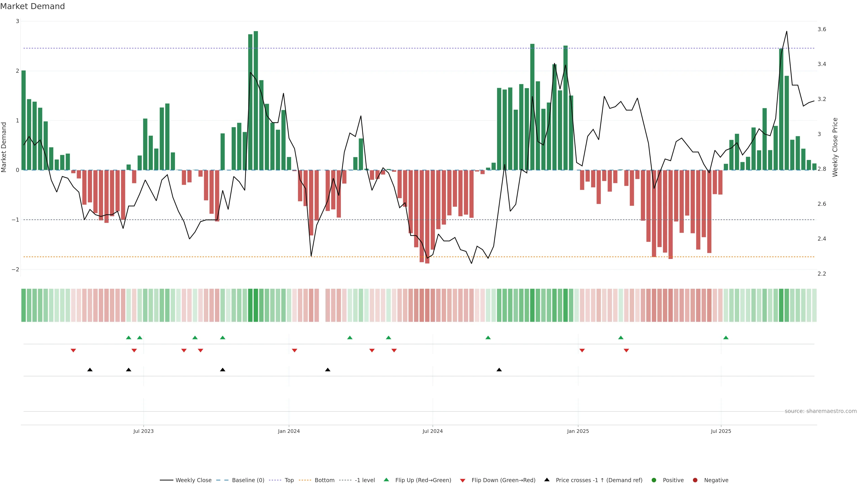Hide the -1 level legend item
This screenshot has width=868, height=488.
[x=365, y=480]
